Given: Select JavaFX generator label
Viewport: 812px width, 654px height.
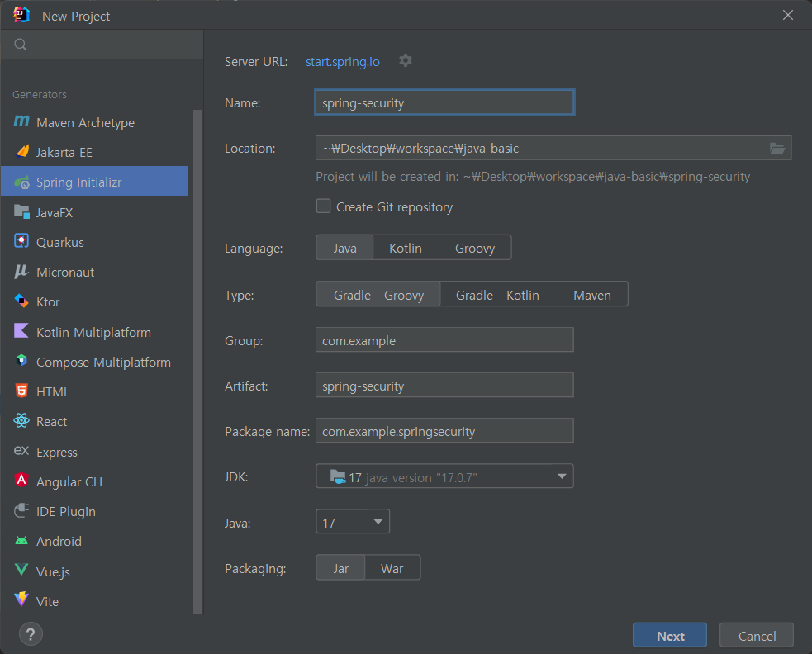Looking at the screenshot, I should 55,212.
